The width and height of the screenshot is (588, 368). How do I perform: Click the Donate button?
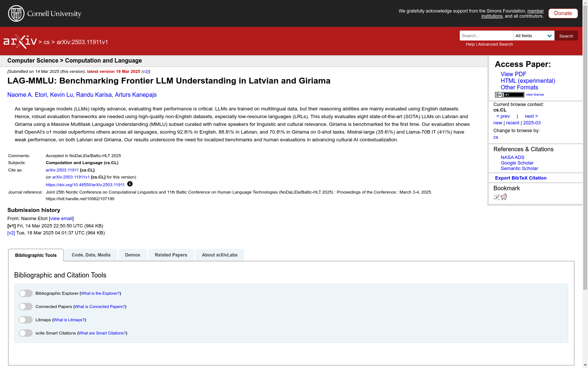[563, 13]
